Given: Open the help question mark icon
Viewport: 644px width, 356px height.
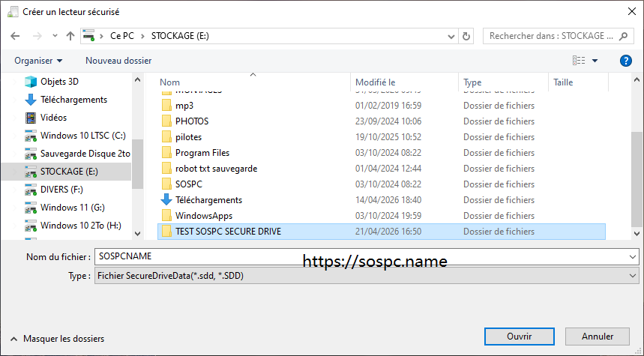Looking at the screenshot, I should pyautogui.click(x=625, y=60).
